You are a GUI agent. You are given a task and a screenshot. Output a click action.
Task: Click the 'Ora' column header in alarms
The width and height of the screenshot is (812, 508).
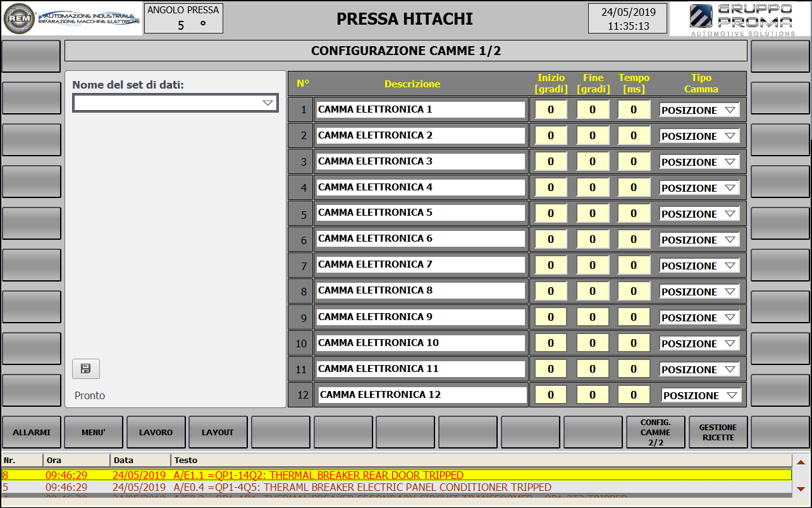click(76, 460)
